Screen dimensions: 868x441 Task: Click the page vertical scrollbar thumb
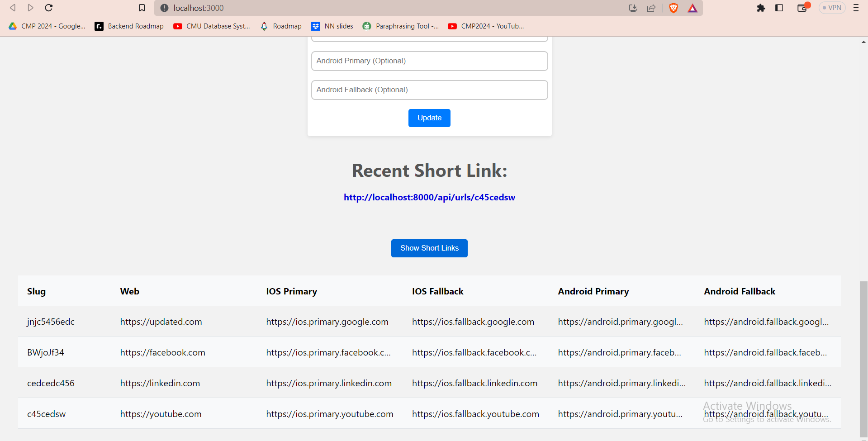[x=863, y=359]
